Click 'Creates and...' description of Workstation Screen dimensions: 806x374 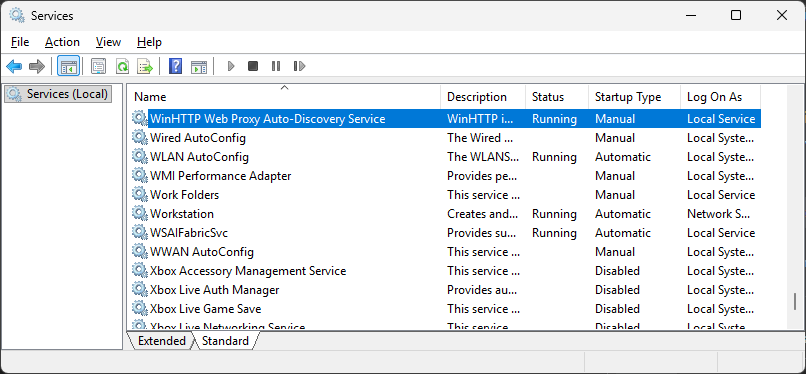pos(483,214)
